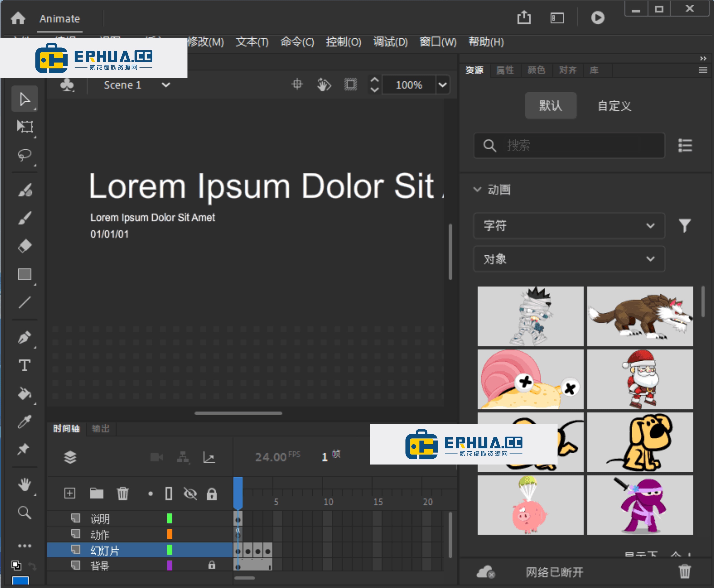714x588 pixels.
Task: Open the 命令(C) menu
Action: (297, 42)
